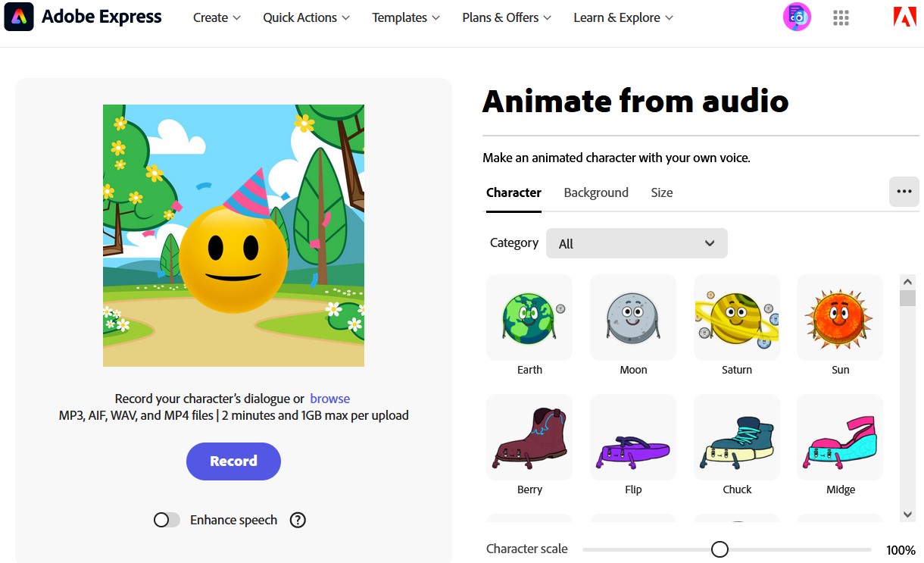
Task: Toggle Enhance speech switch
Action: [x=167, y=520]
